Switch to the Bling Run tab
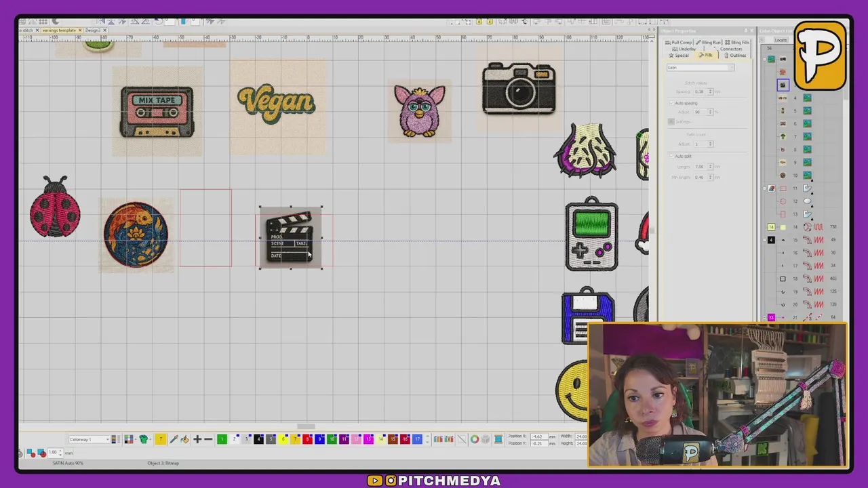This screenshot has height=488, width=868. (x=708, y=42)
